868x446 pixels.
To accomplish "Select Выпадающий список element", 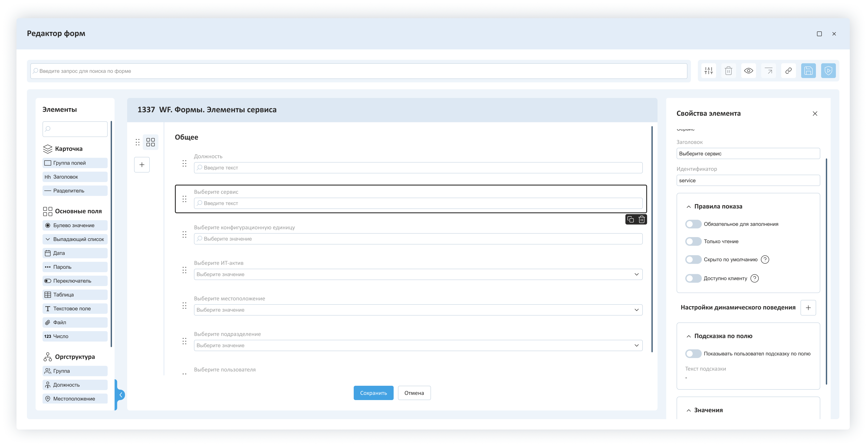I will coord(75,239).
